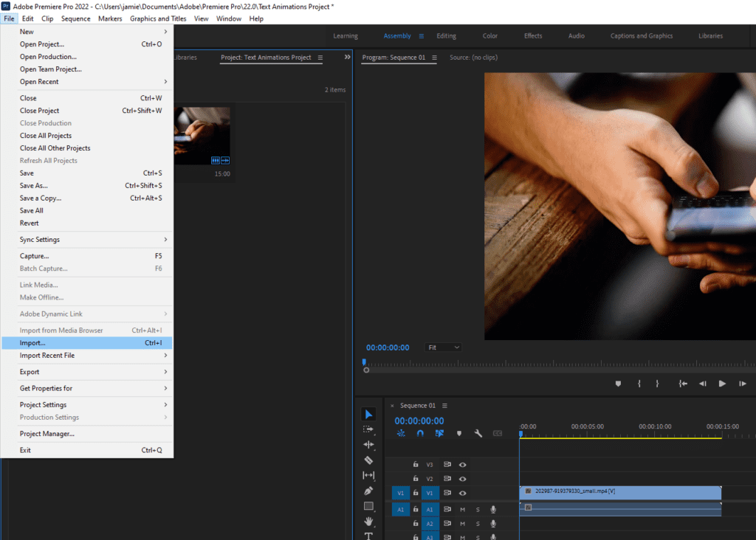Viewport: 756px width, 540px height.
Task: Choose Save As... menu entry
Action: [x=87, y=185]
